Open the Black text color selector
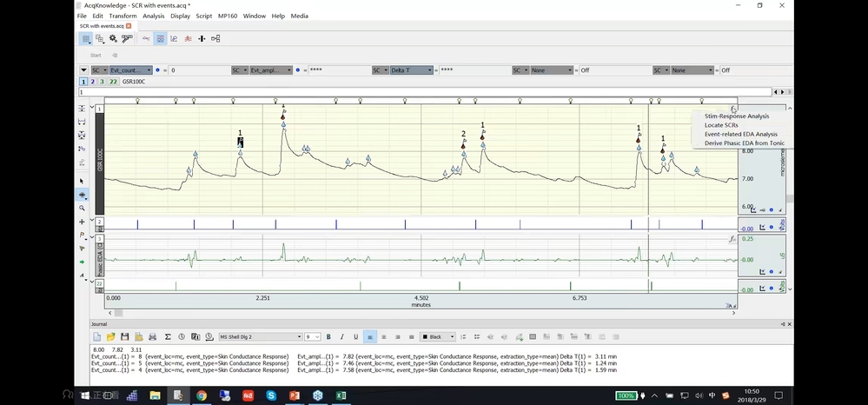This screenshot has height=405, width=868. pyautogui.click(x=437, y=337)
